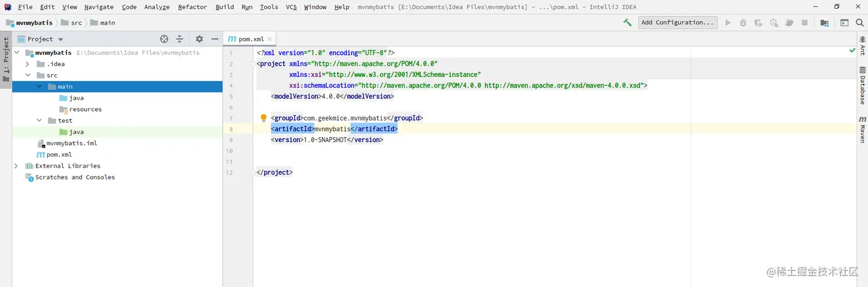Open Search Everywhere magnifier icon
This screenshot has height=287, width=868.
859,22
